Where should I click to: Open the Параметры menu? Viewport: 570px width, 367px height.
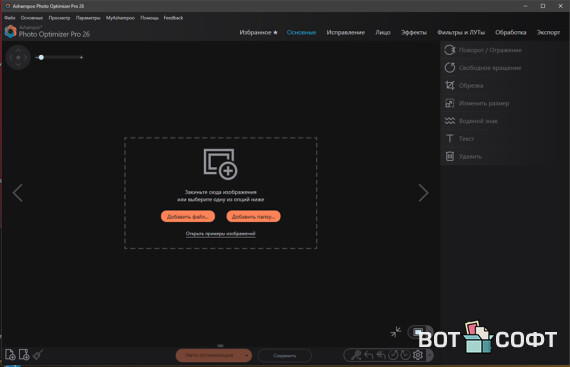click(88, 18)
